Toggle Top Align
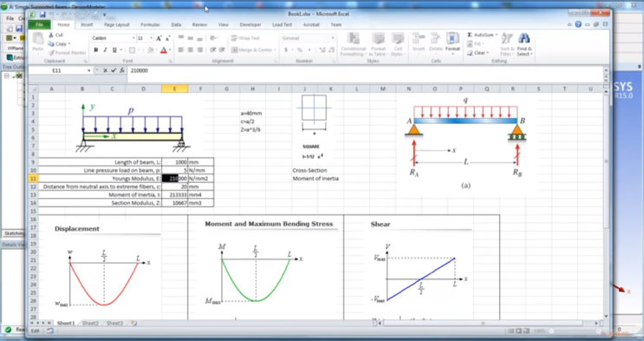Screen dimensions: 644x341 (x=180, y=38)
